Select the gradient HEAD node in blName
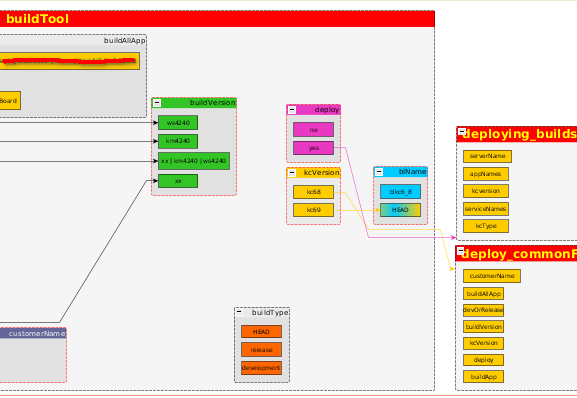Screen dimensions: 577x398 pyautogui.click(x=400, y=210)
